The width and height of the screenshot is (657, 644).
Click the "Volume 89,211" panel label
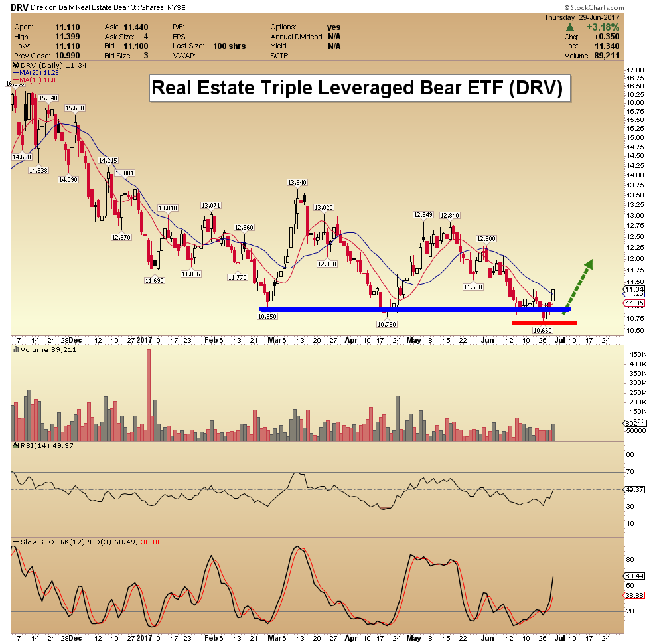[x=48, y=350]
